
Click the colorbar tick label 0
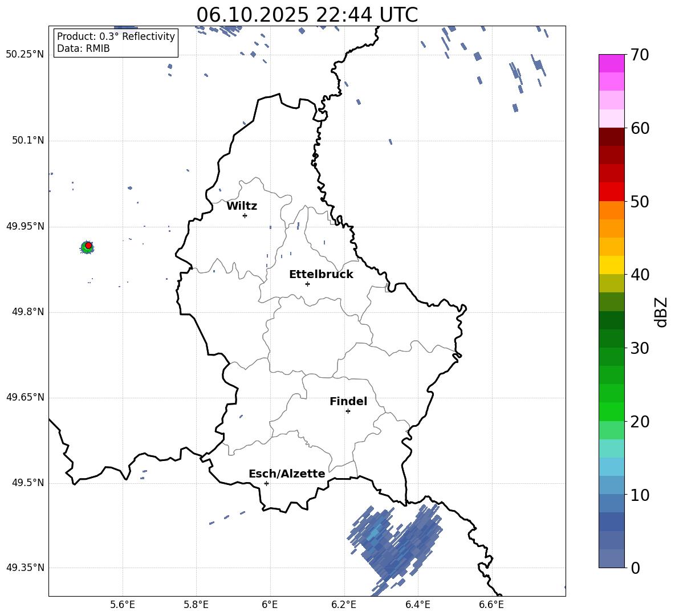click(x=635, y=568)
